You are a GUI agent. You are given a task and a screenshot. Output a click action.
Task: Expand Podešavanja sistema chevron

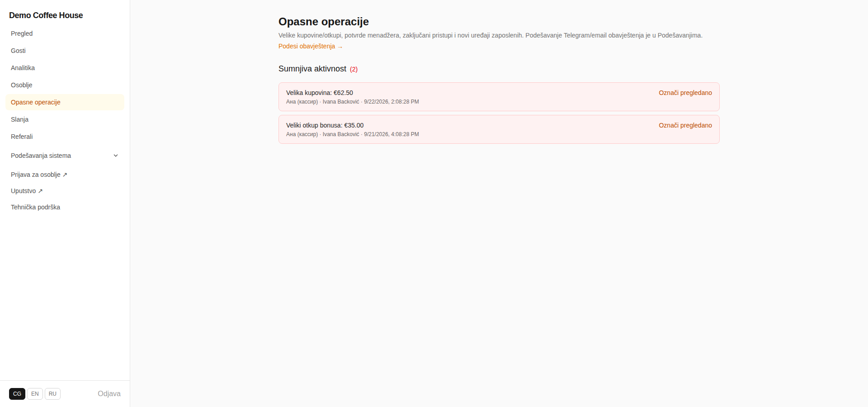pos(116,156)
